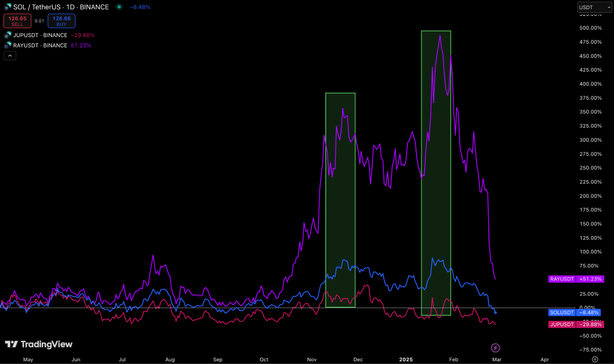614x364 pixels.
Task: Click the TradingView logo
Action: click(39, 344)
